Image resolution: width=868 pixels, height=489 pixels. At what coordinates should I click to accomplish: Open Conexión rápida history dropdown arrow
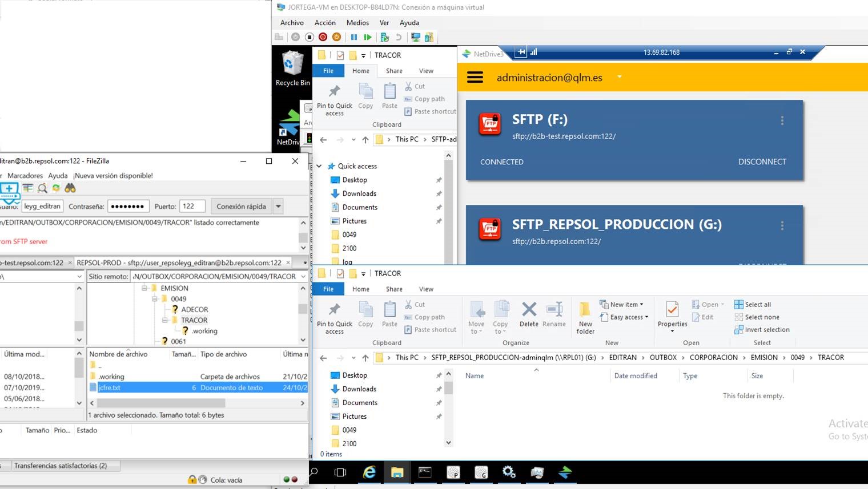[x=278, y=206]
